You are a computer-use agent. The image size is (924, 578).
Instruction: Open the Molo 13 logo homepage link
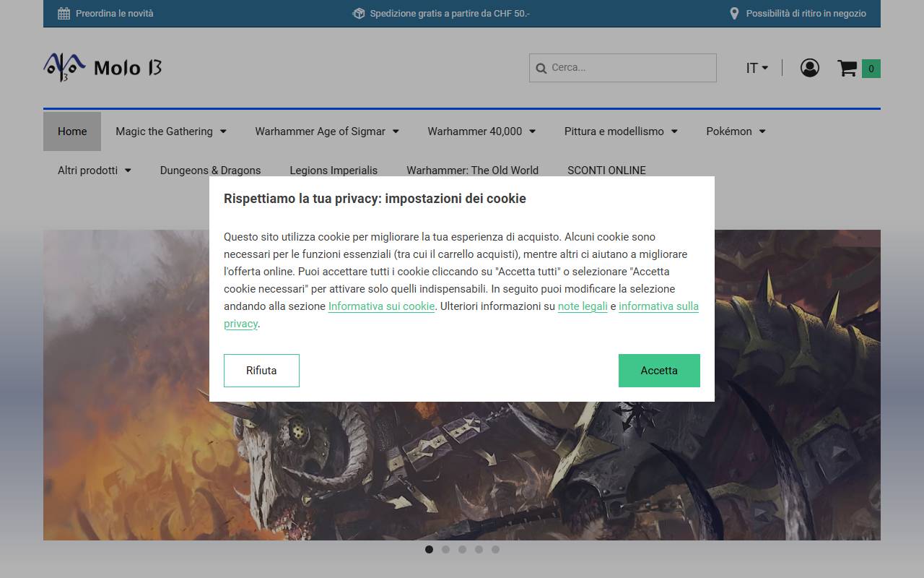tap(103, 67)
